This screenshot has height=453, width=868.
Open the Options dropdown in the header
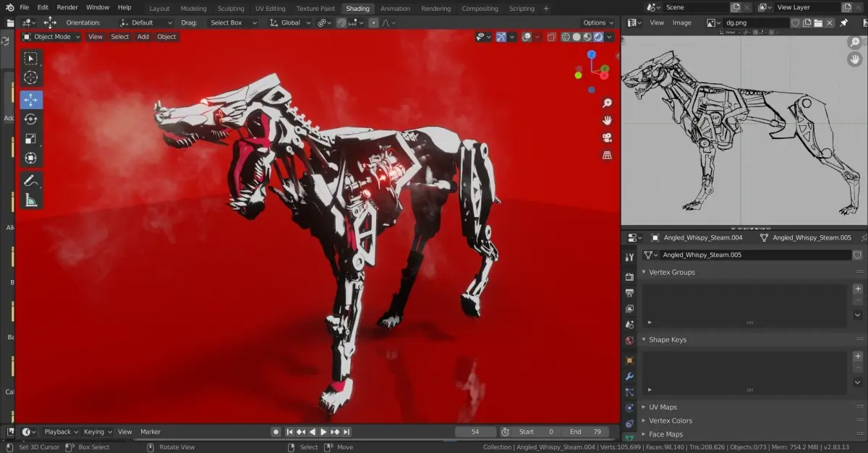(597, 22)
